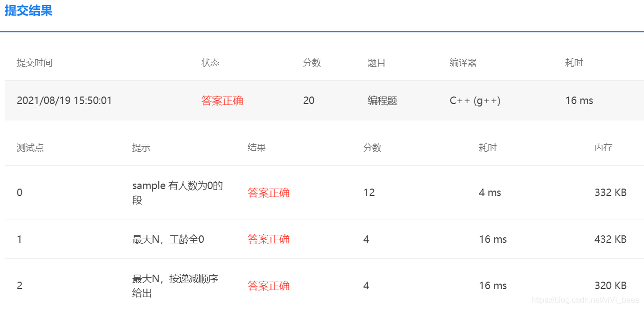Click test point number 2
Image resolution: width=644 pixels, height=309 pixels.
pyautogui.click(x=19, y=286)
